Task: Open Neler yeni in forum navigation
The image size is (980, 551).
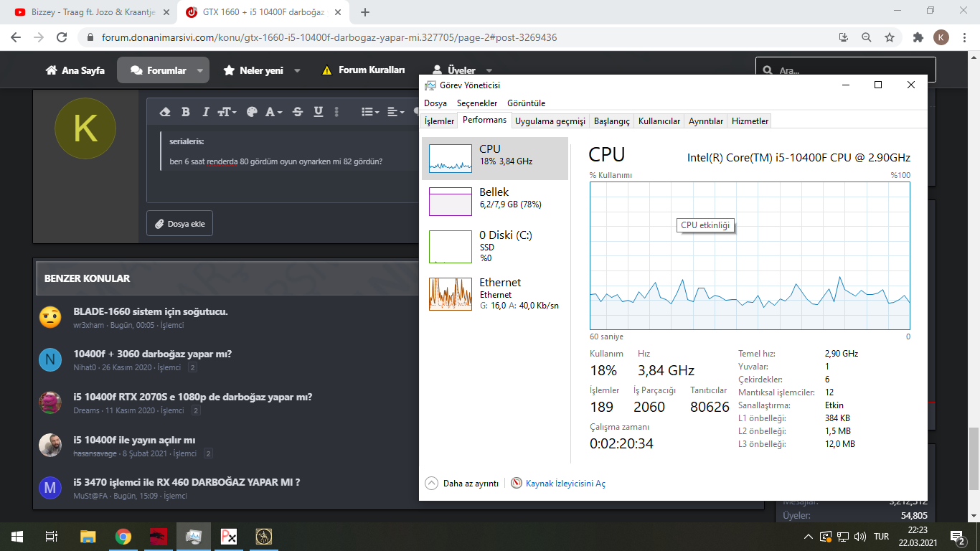Action: pyautogui.click(x=253, y=70)
